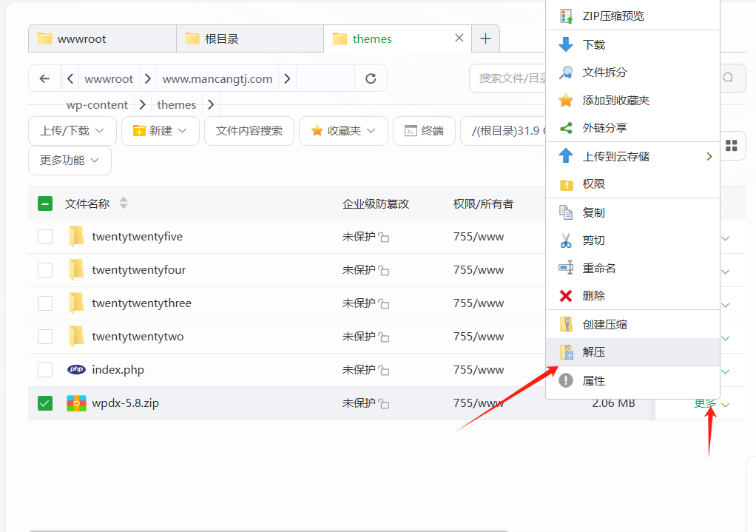Viewport: 756px width, 532px height.
Task: Click the 文件内容搜索 button
Action: pyautogui.click(x=249, y=131)
